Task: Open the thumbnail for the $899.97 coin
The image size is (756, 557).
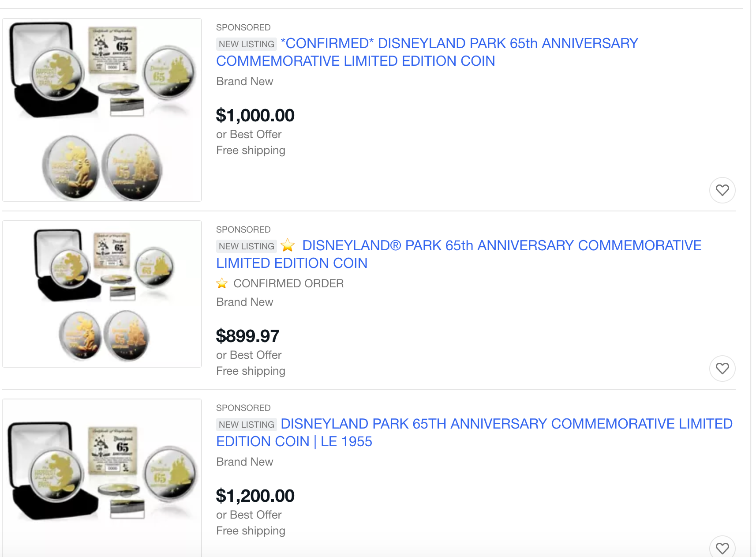Action: (102, 294)
